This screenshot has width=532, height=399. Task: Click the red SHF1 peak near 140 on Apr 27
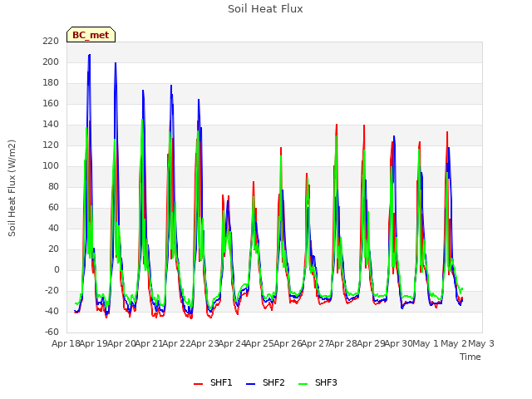click(337, 125)
